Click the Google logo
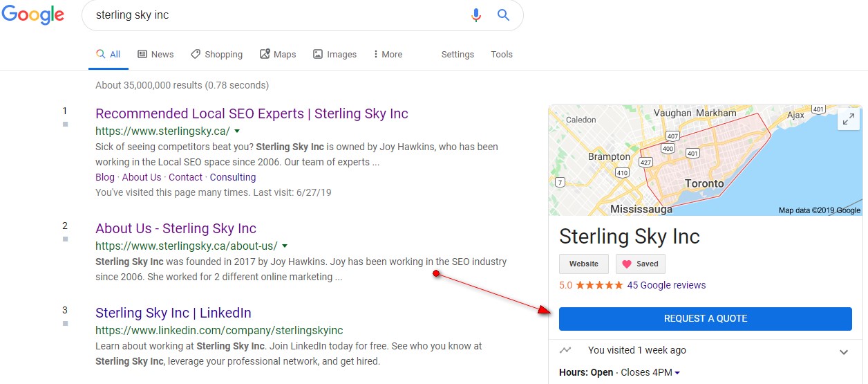This screenshot has height=384, width=868. click(32, 16)
